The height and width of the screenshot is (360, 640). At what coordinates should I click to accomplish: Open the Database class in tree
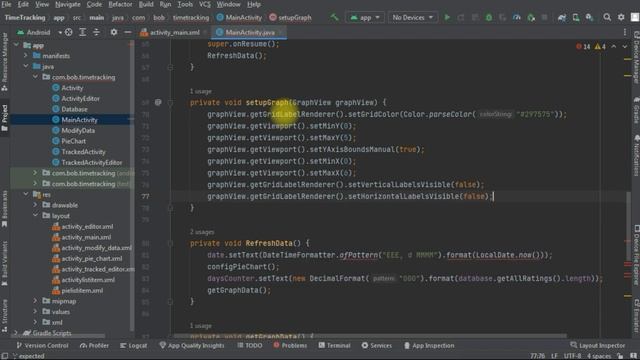click(74, 109)
